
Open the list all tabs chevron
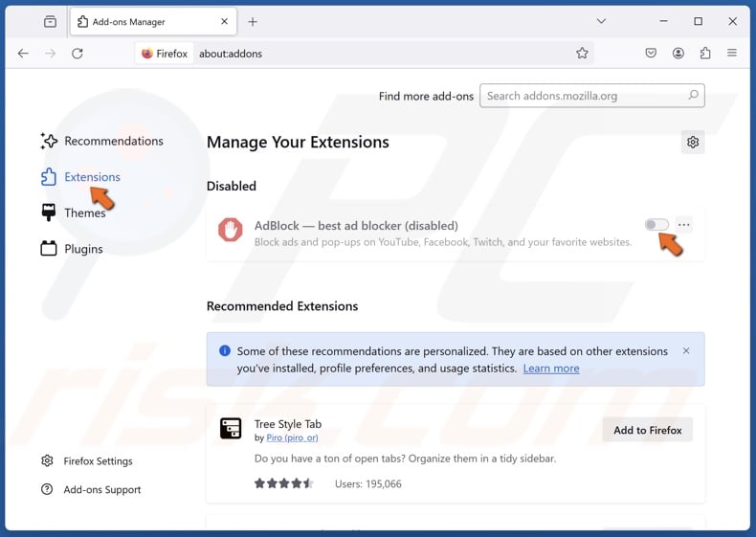[601, 21]
